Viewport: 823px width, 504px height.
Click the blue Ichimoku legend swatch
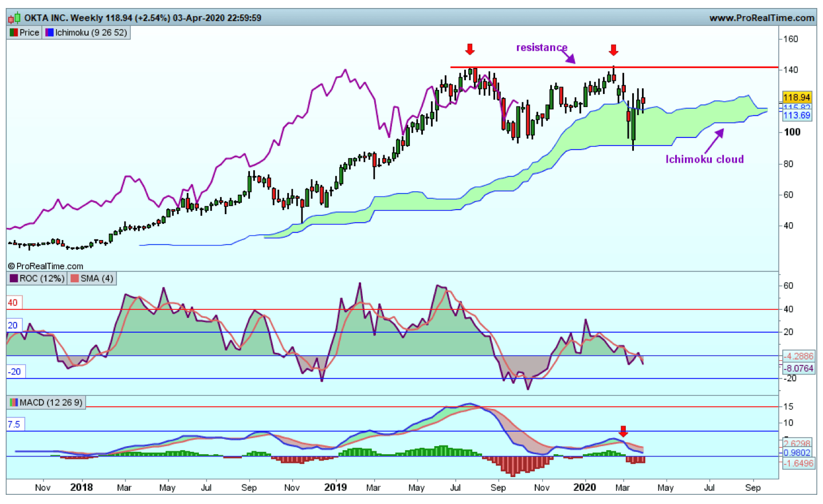tap(49, 33)
